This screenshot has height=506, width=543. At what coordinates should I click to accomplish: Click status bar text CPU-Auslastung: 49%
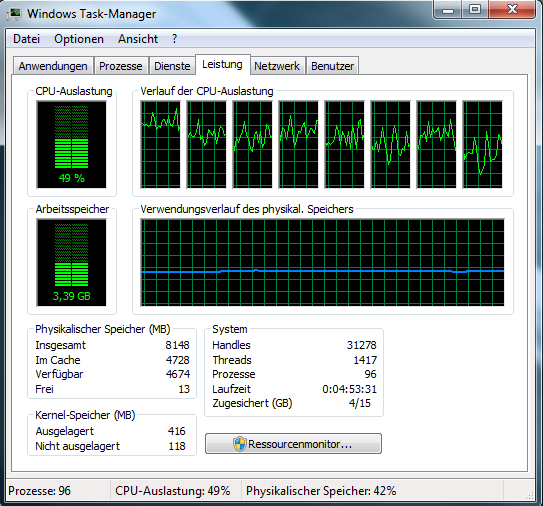click(173, 491)
